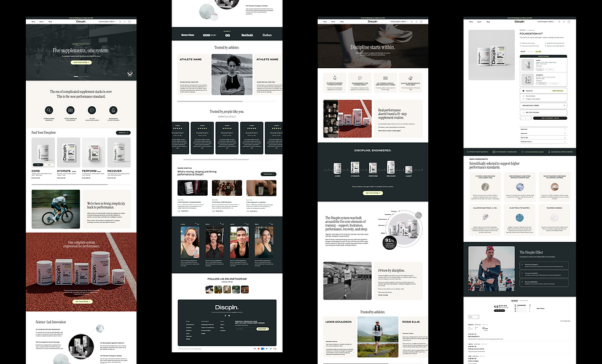Click the product carousel scrollbar under 'Fuel Your Discipline'
This screenshot has width=602, height=364.
[81, 185]
